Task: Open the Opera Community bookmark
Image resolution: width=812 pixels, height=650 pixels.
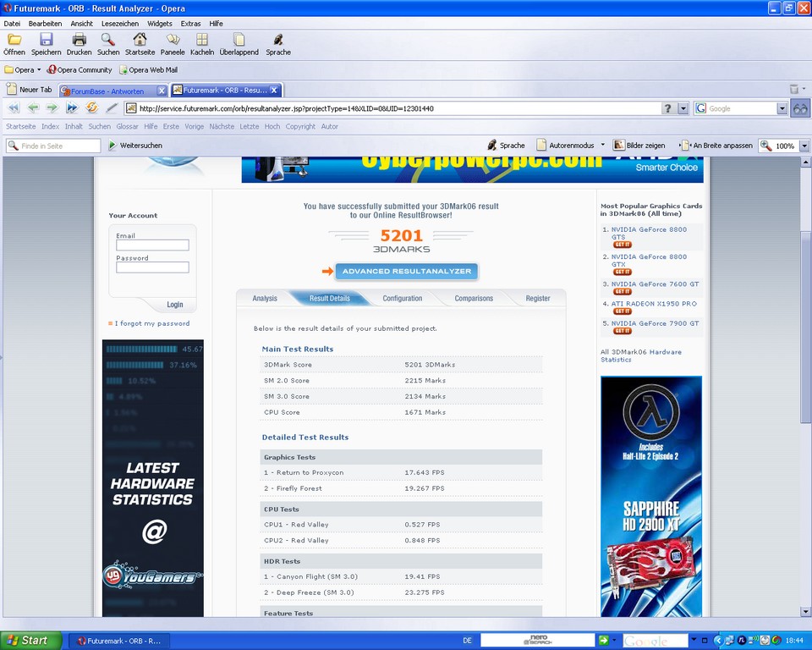Action: click(x=80, y=70)
